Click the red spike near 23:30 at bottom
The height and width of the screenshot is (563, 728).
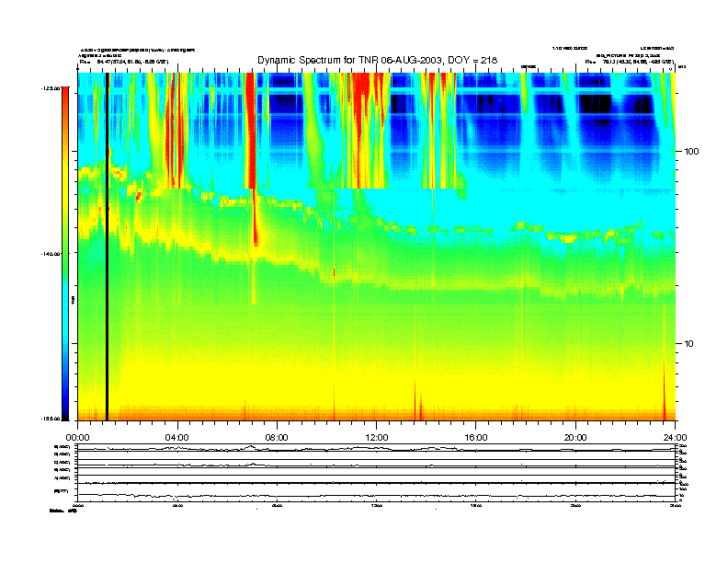(x=665, y=390)
